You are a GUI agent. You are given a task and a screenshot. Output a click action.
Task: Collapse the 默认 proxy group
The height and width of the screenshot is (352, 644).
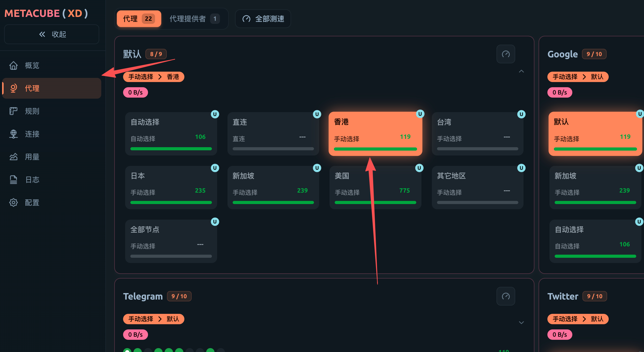(x=521, y=71)
